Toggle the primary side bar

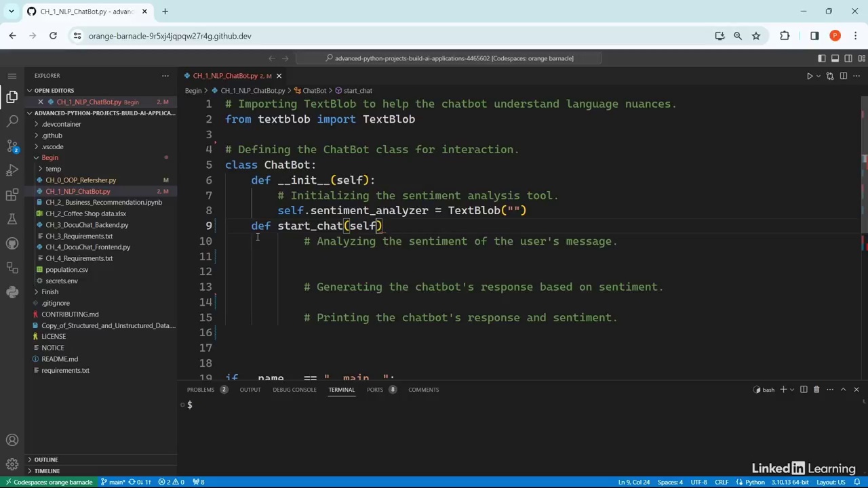(x=822, y=58)
